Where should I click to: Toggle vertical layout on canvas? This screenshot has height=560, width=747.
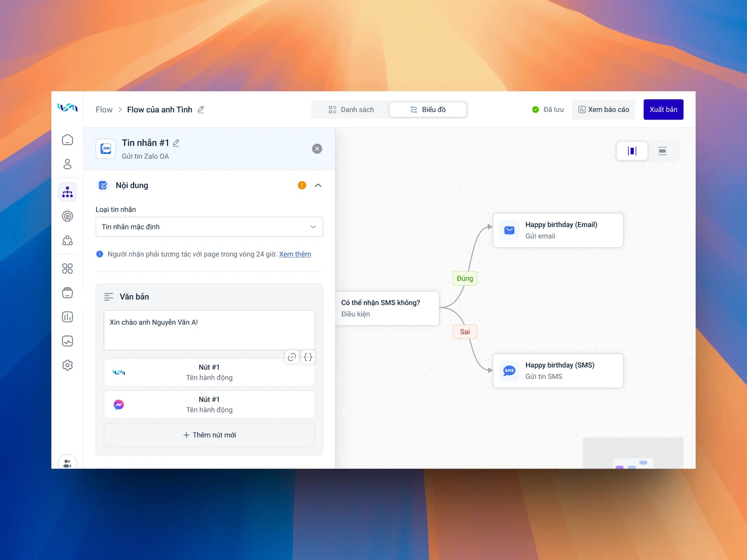click(x=632, y=151)
